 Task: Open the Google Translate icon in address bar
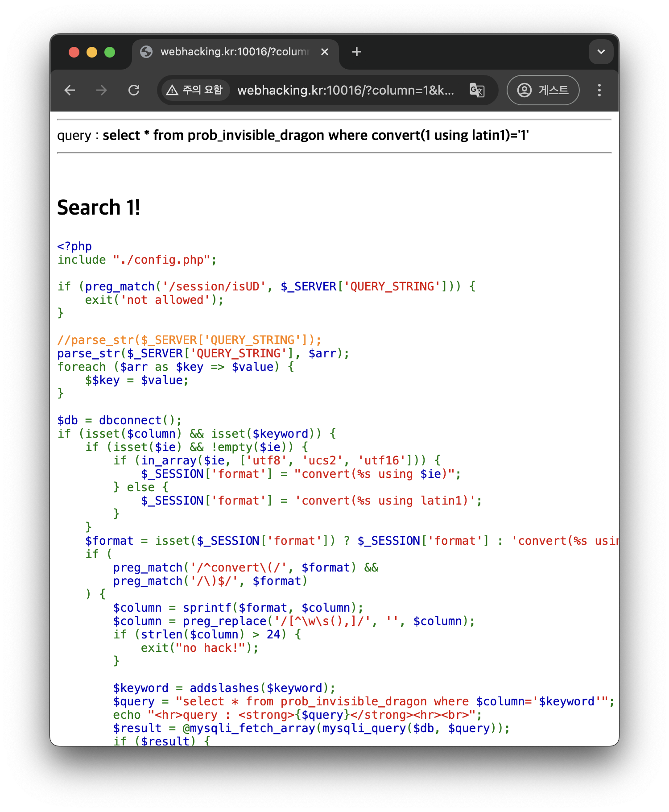pos(477,90)
